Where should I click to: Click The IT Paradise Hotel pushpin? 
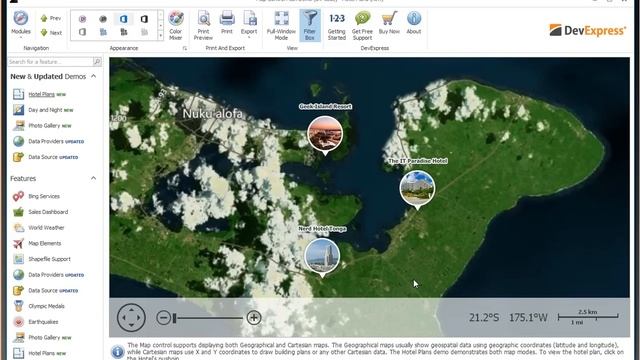417,188
